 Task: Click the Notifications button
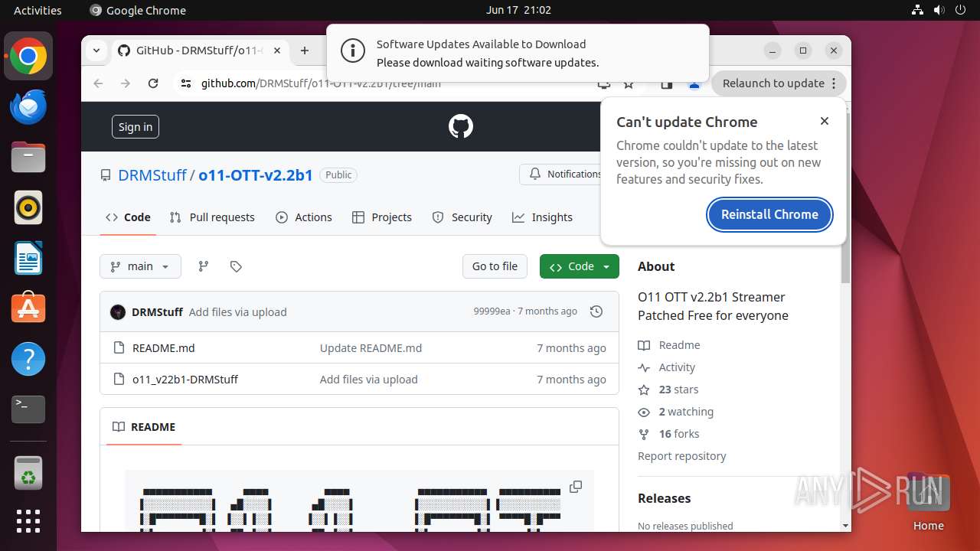click(560, 174)
